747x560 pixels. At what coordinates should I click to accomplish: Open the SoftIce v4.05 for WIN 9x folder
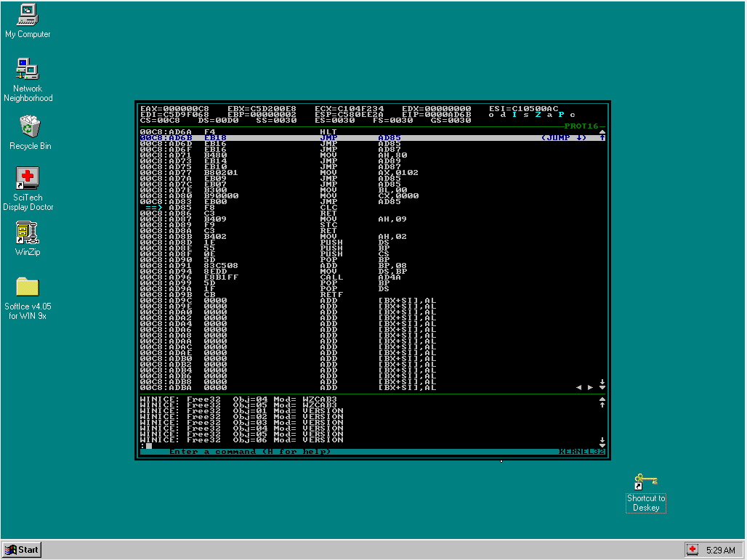pyautogui.click(x=28, y=288)
